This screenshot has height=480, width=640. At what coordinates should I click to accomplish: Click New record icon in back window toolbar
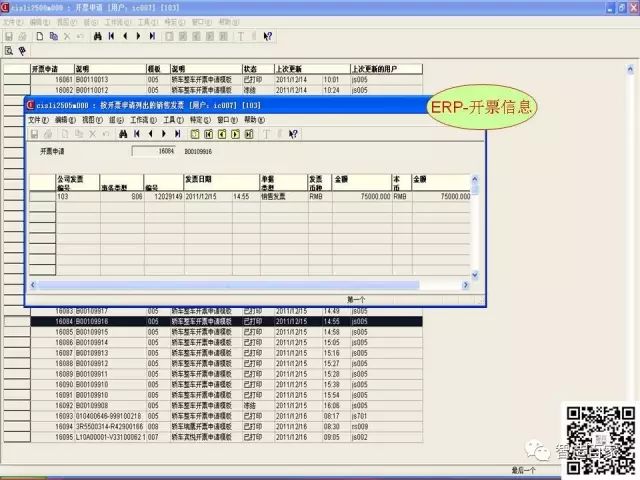40,36
